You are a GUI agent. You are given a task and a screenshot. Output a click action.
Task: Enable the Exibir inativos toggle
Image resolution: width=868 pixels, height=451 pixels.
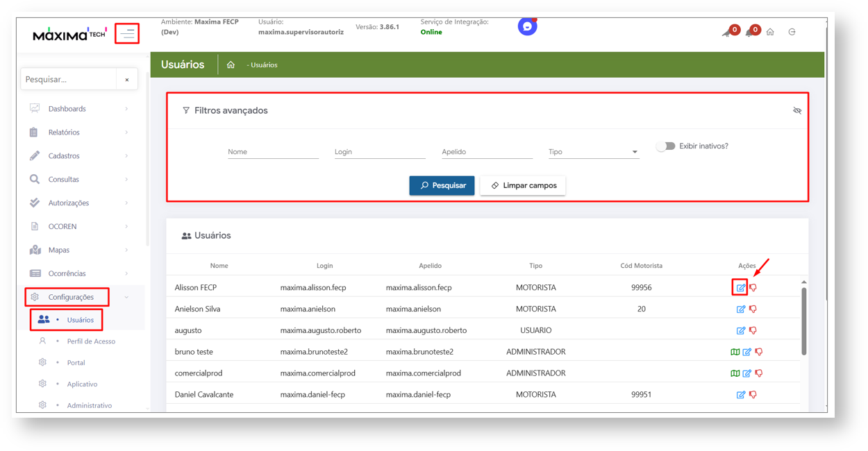pos(665,146)
